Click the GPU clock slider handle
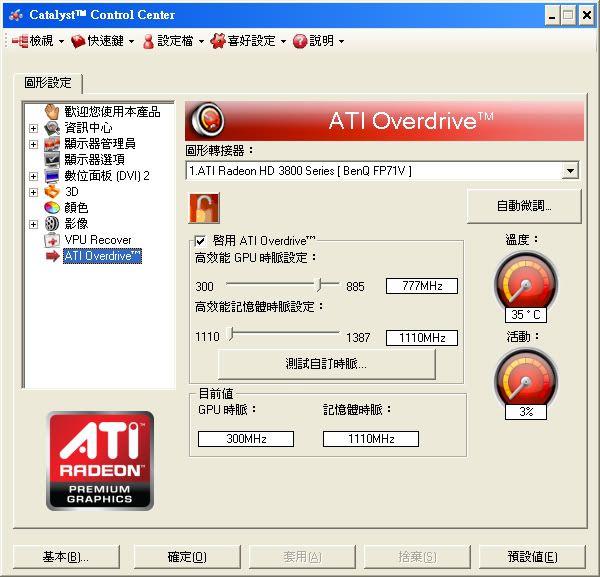600x577 pixels. (319, 285)
